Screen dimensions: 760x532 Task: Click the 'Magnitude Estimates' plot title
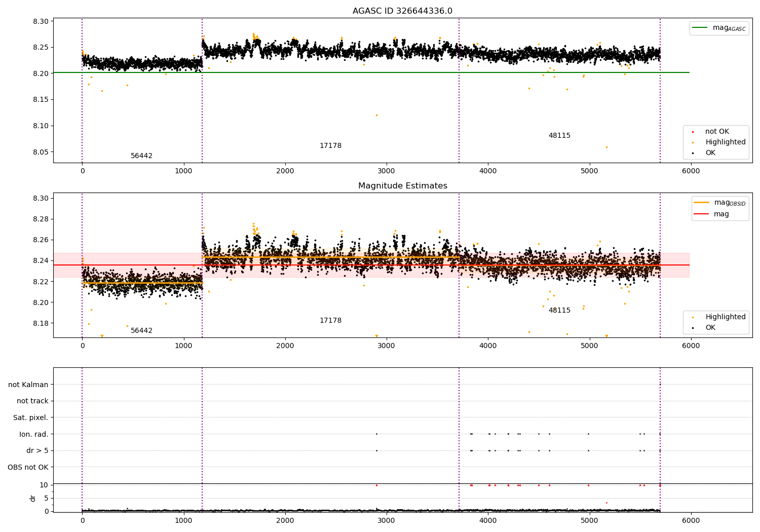403,186
